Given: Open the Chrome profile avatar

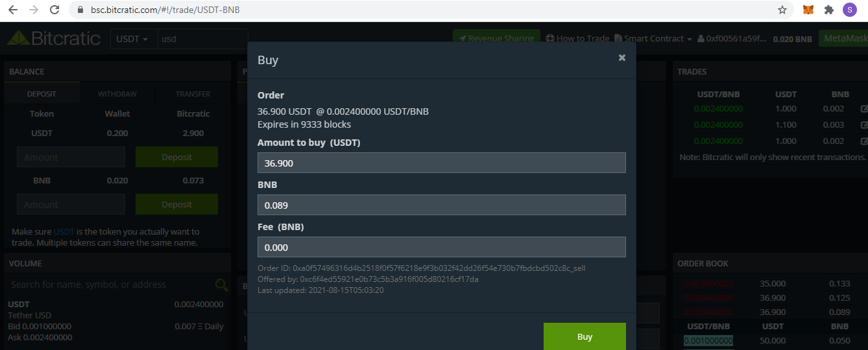Looking at the screenshot, I should coord(849,10).
